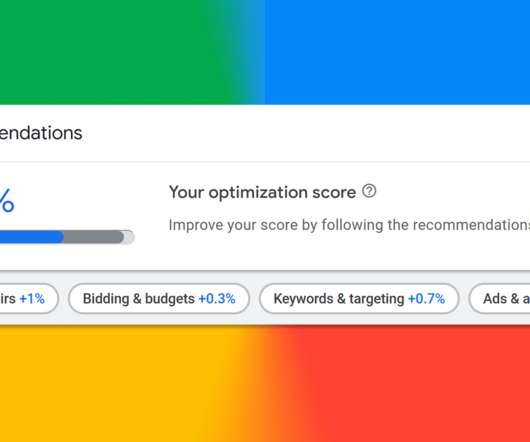Screen dimensions: 530x442
Task: Choose the partially visible Repairs +1% chip
Action: pyautogui.click(x=29, y=299)
